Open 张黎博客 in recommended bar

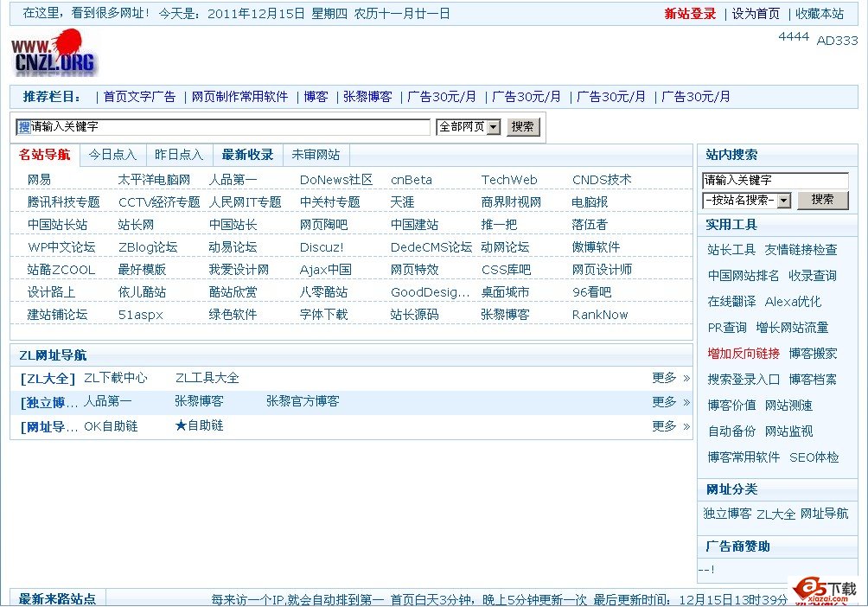coord(367,97)
